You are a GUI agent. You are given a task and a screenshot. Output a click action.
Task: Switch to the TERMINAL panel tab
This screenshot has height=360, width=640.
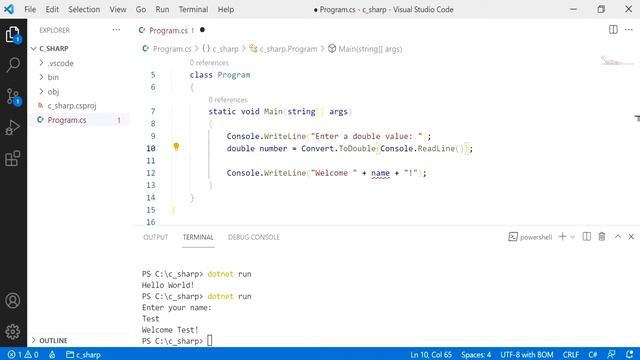pyautogui.click(x=198, y=237)
